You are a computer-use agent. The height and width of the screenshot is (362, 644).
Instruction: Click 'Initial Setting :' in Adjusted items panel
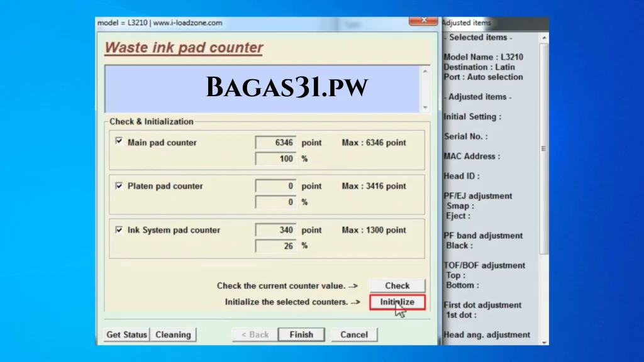(472, 116)
